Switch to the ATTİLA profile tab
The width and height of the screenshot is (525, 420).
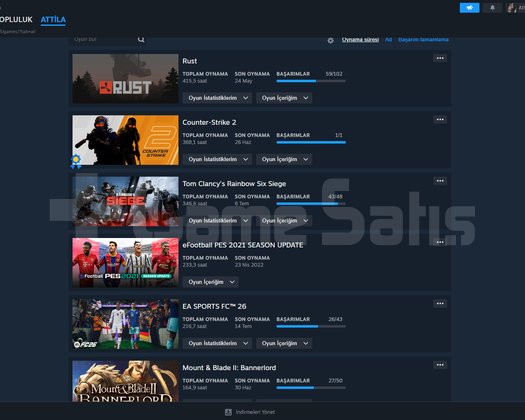click(53, 20)
